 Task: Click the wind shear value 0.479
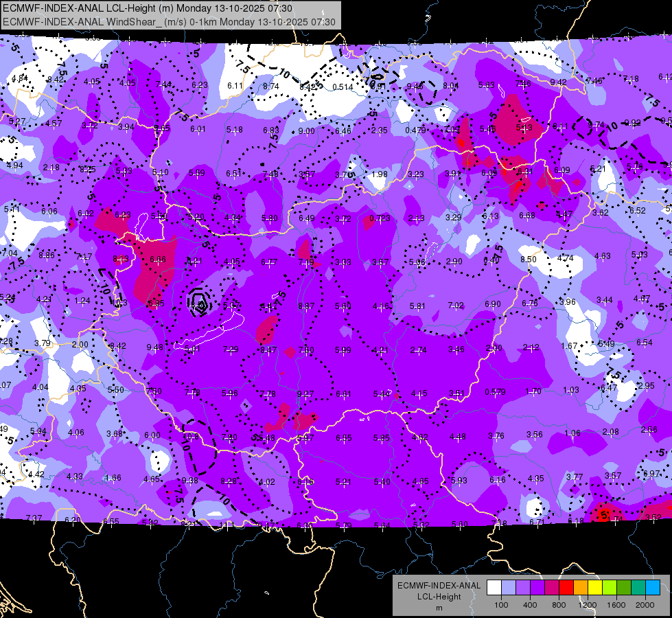pos(415,130)
